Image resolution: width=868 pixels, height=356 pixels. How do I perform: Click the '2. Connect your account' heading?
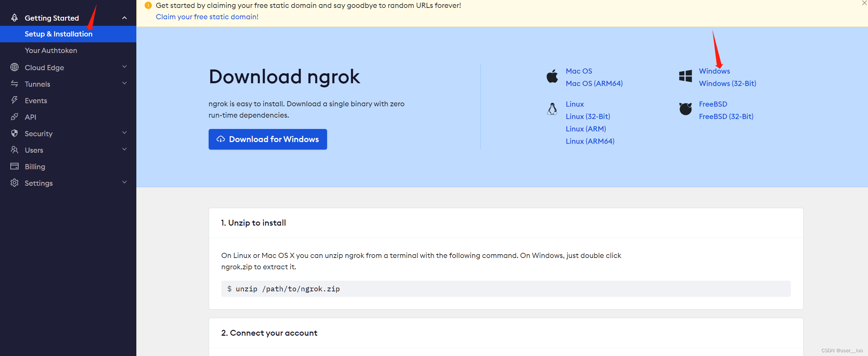pos(269,333)
